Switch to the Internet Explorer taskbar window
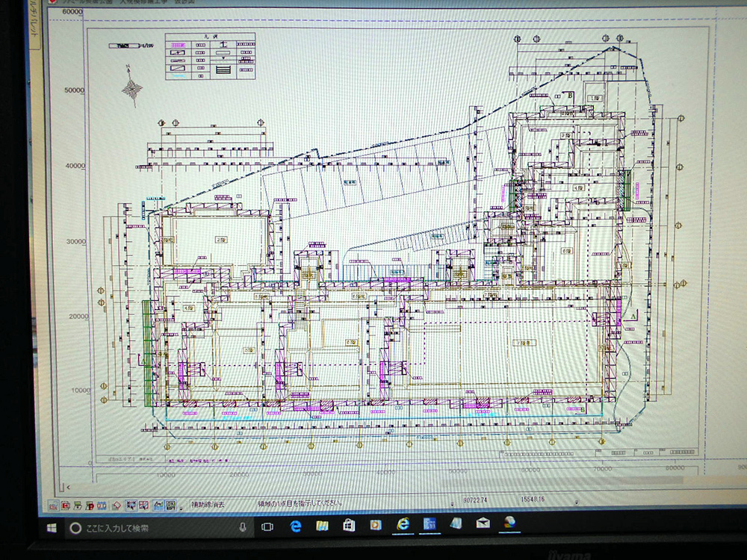The height and width of the screenshot is (560, 747). coord(403,525)
